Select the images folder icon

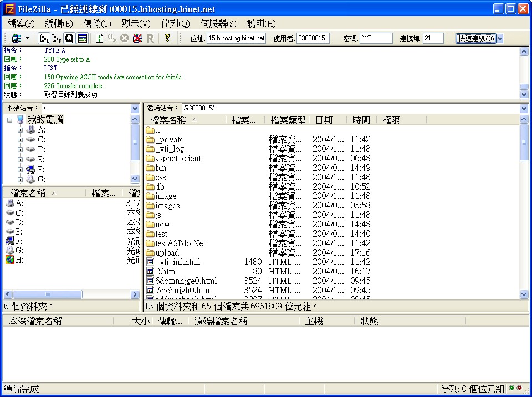[150, 206]
